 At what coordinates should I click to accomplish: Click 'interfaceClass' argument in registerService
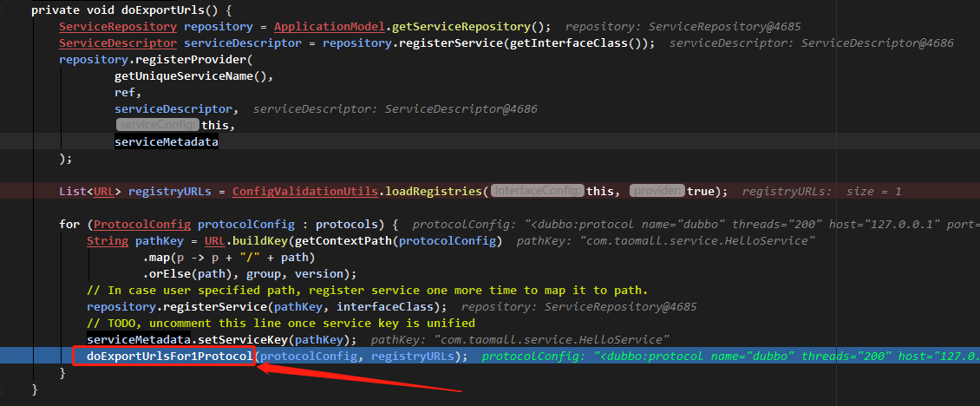point(384,307)
